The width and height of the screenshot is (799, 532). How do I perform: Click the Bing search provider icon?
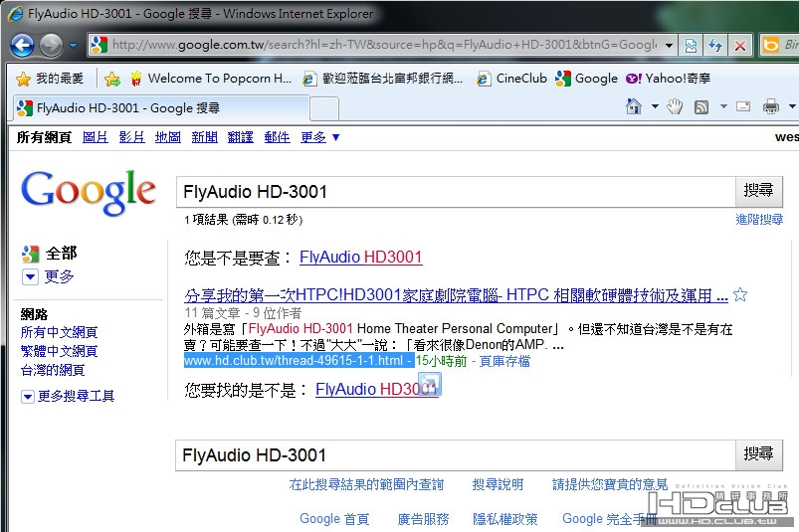click(x=770, y=46)
